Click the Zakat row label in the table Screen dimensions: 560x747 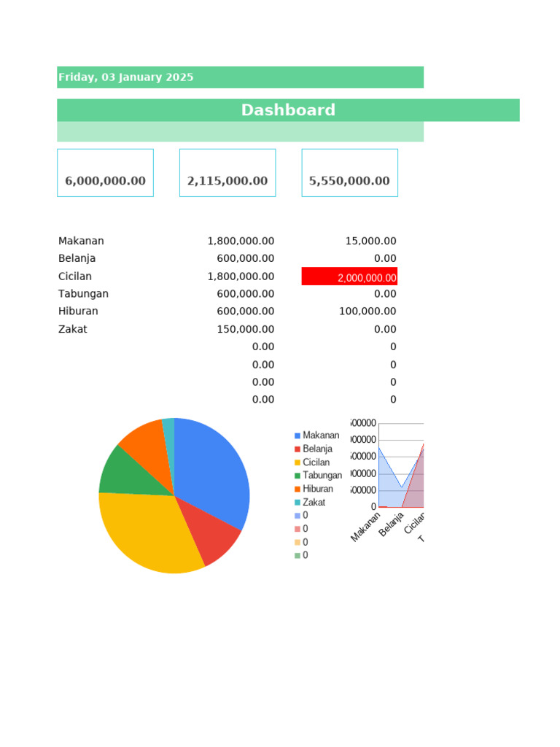(x=72, y=329)
